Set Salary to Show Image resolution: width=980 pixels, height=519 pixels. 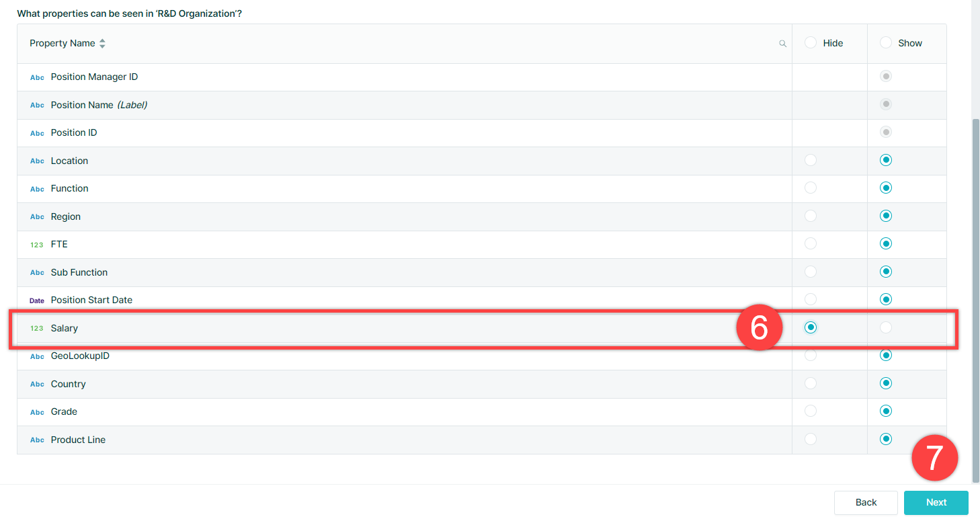pyautogui.click(x=886, y=327)
